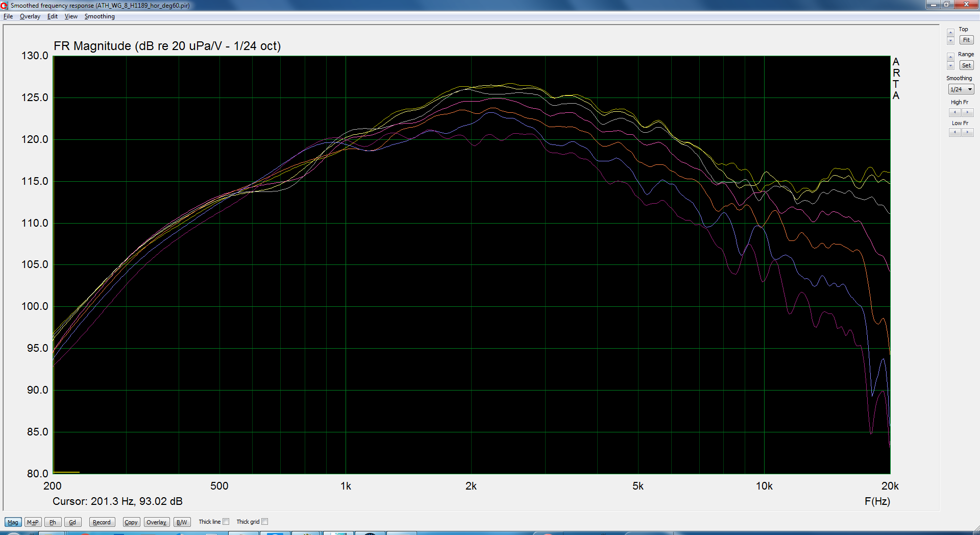Switch to Mag magnitude view
The image size is (980, 535).
click(13, 522)
